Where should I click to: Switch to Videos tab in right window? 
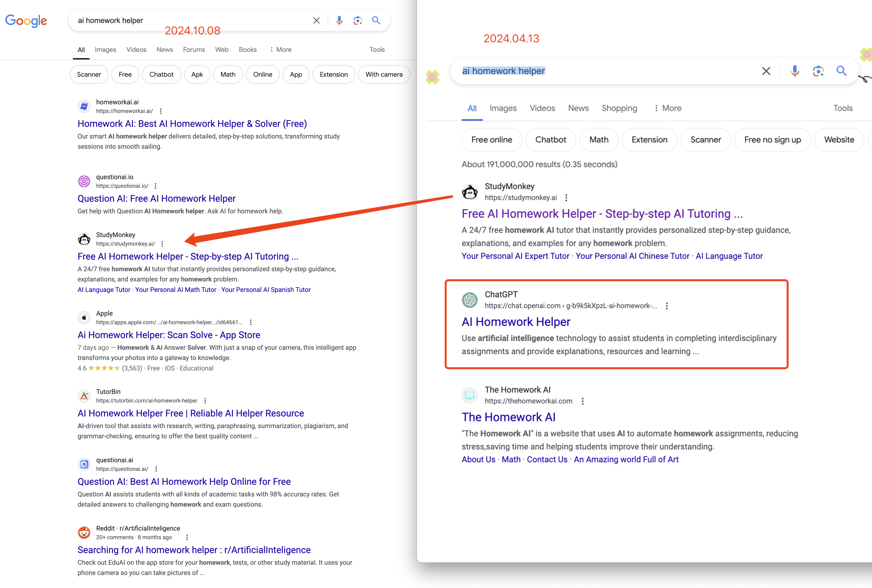pos(542,108)
